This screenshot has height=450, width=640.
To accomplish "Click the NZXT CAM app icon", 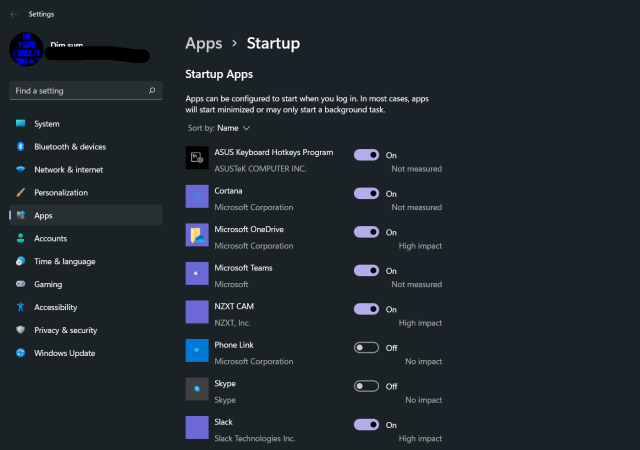I will click(x=197, y=312).
